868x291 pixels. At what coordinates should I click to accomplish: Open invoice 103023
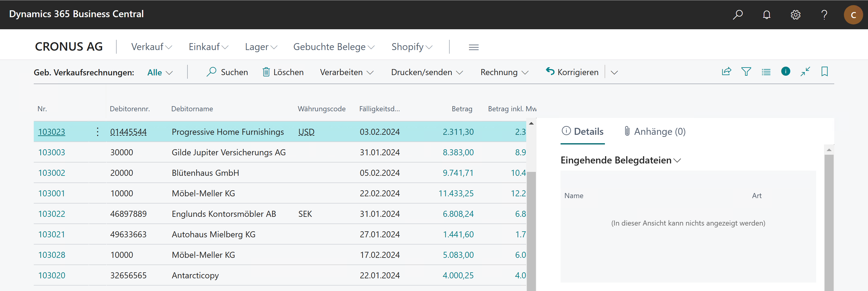pyautogui.click(x=52, y=132)
